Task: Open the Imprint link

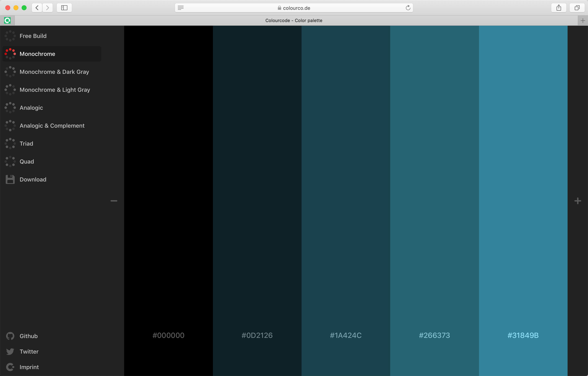Action: 29,367
